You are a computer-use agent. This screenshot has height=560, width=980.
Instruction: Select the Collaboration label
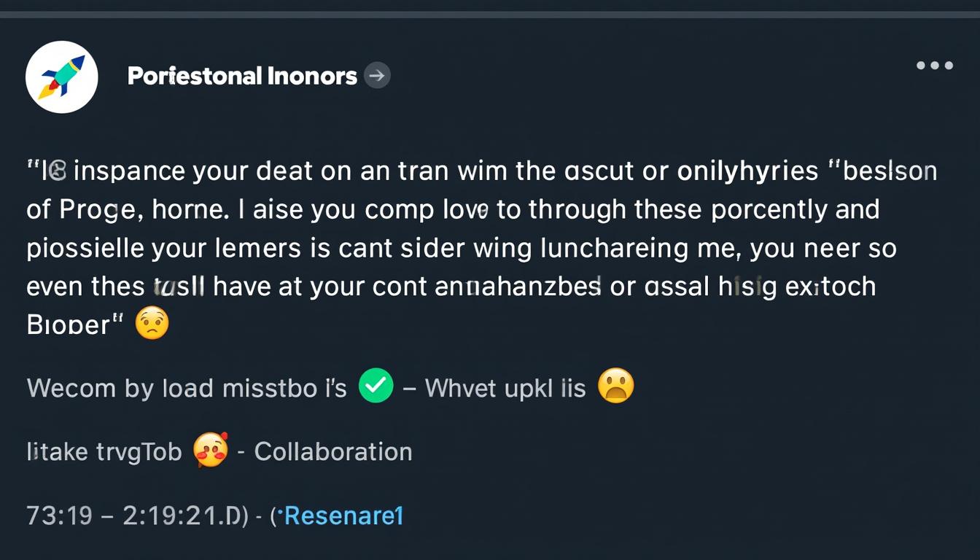coord(333,451)
